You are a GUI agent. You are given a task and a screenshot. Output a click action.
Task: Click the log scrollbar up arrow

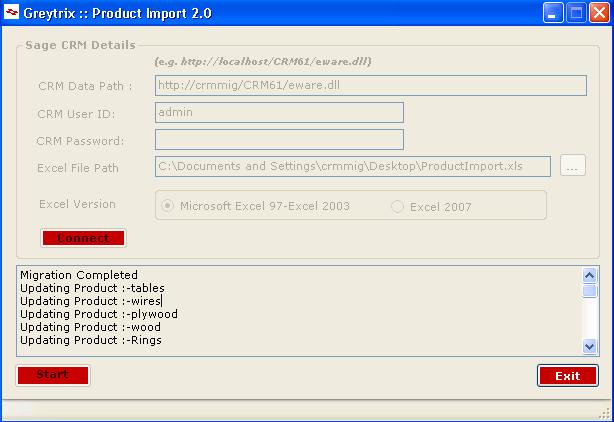point(589,276)
